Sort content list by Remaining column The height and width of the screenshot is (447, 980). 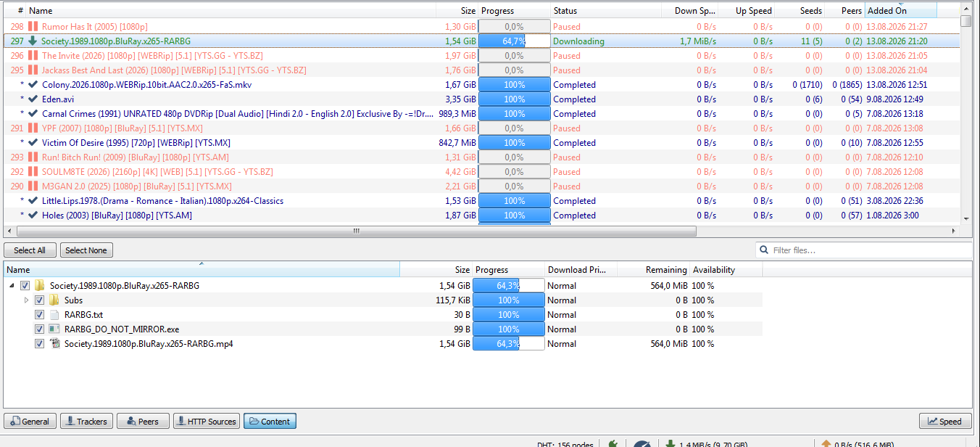click(x=653, y=270)
